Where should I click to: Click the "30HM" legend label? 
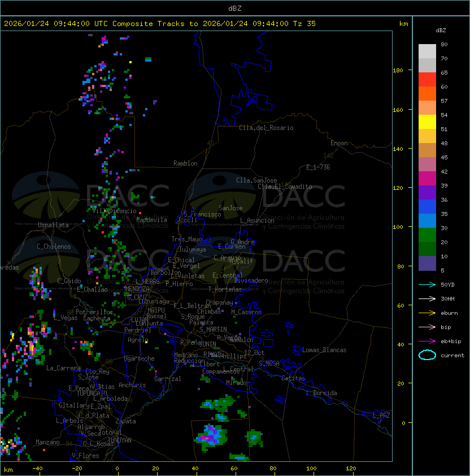point(447,298)
